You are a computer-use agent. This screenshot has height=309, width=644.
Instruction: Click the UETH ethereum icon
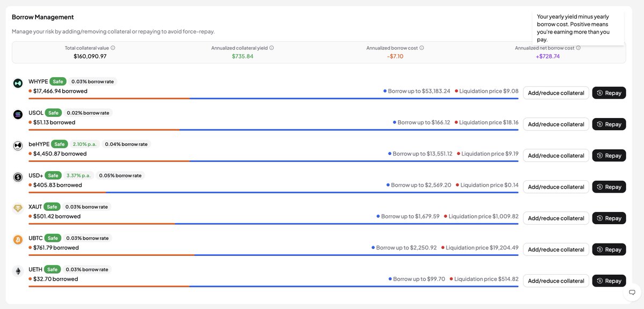18,271
